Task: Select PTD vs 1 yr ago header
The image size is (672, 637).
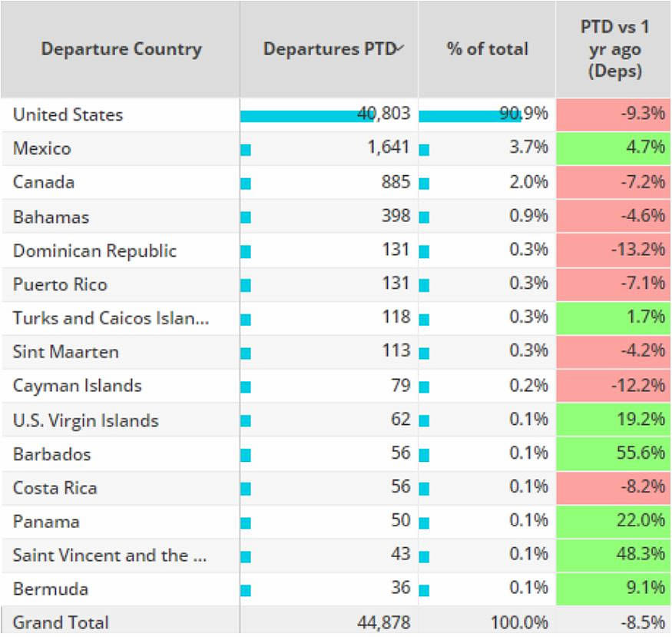Action: pos(614,49)
